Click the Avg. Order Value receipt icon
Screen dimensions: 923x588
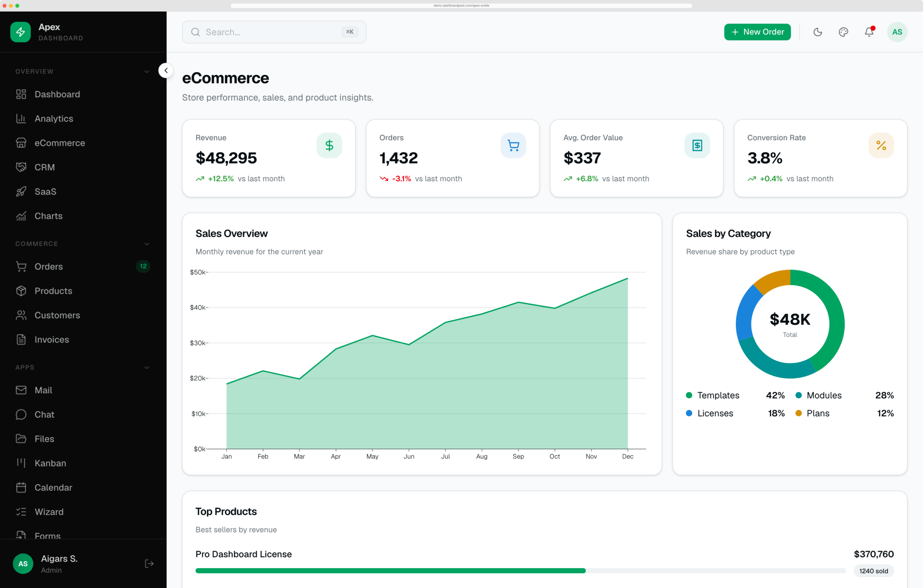tap(697, 146)
